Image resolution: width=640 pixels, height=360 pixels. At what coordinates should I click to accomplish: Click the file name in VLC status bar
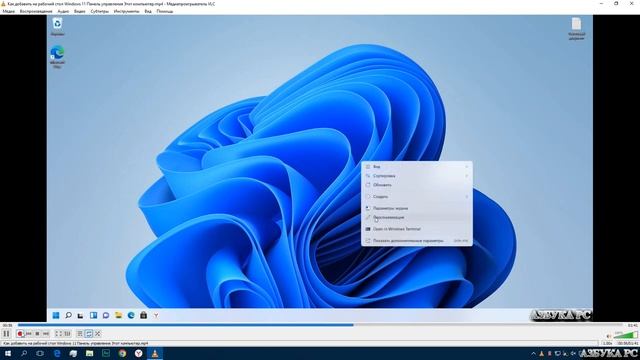click(x=76, y=344)
